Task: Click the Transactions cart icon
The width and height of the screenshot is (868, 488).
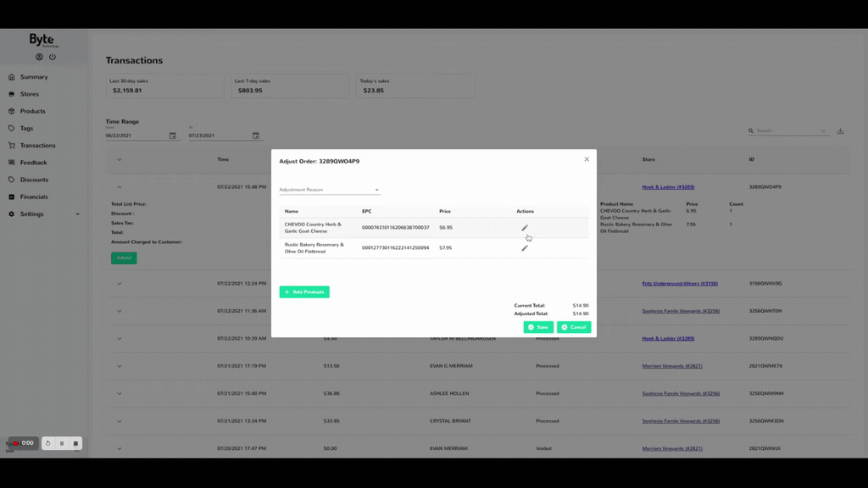Action: (12, 146)
